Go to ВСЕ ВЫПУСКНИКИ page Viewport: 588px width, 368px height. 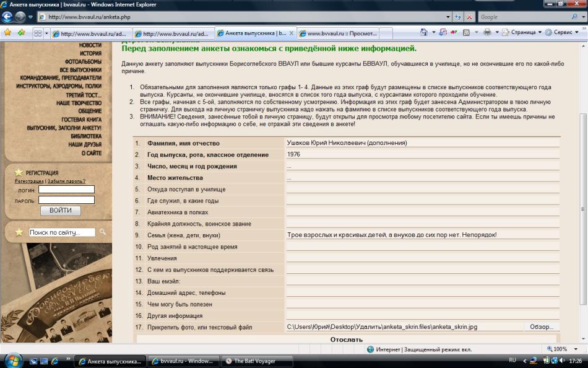(x=80, y=70)
